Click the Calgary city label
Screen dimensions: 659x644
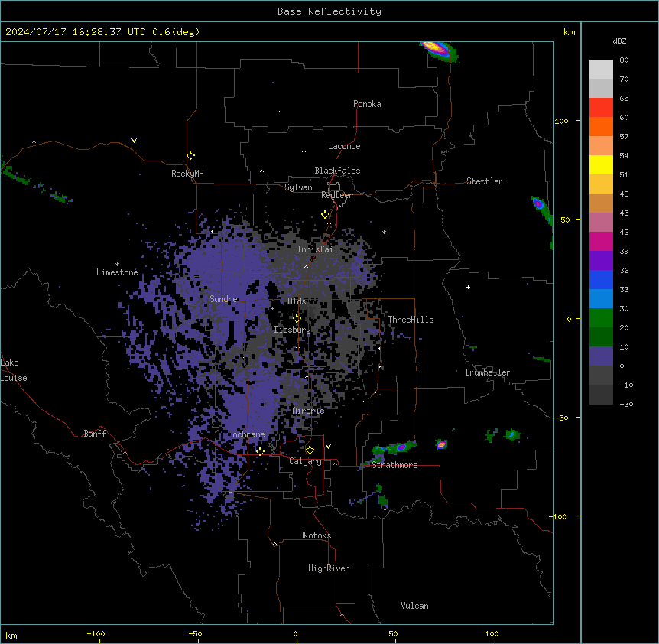coord(305,461)
